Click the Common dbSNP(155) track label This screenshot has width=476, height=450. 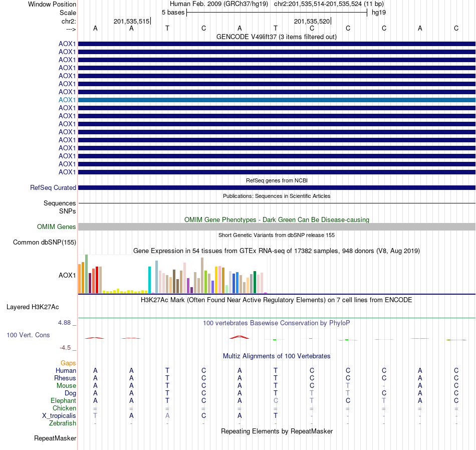click(x=44, y=243)
